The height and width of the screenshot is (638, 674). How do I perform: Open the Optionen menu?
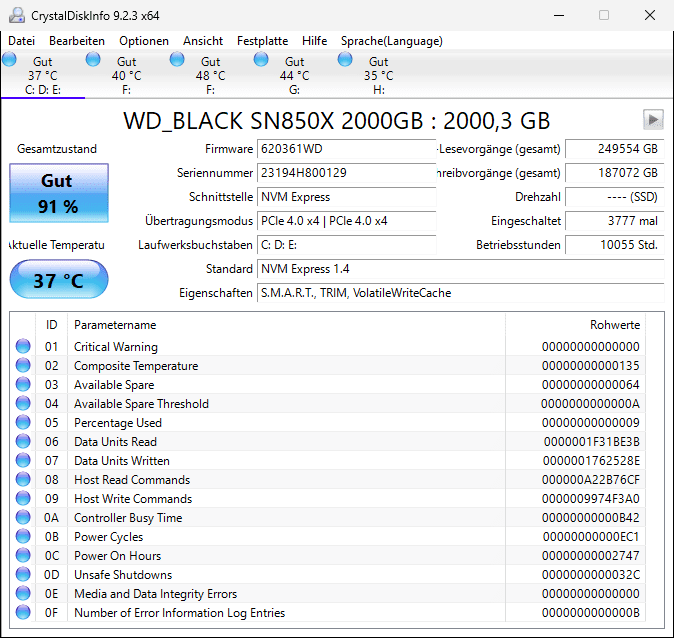tap(144, 41)
